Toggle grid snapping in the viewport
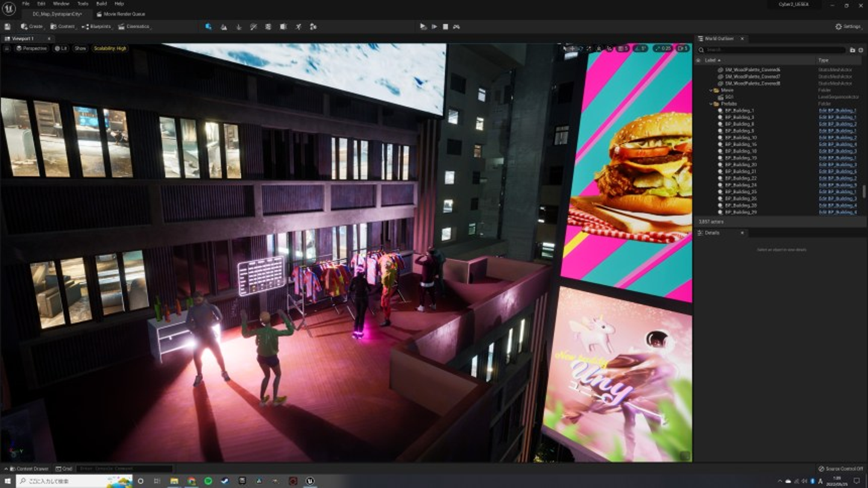 pos(623,48)
